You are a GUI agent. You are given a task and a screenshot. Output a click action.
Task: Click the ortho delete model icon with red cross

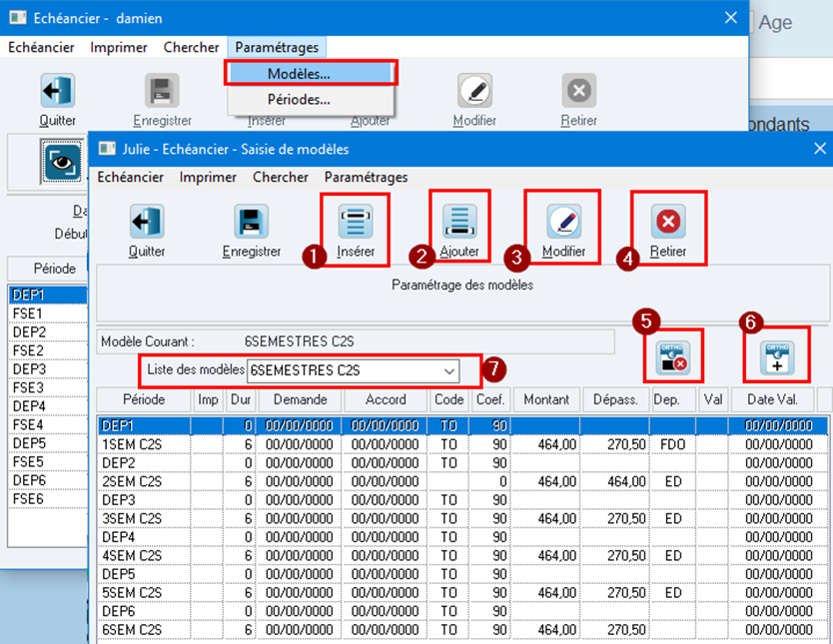coord(673,357)
